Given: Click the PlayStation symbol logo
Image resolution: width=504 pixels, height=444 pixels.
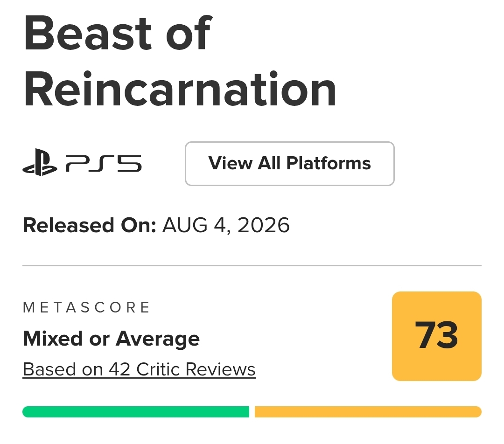Looking at the screenshot, I should pyautogui.click(x=40, y=162).
